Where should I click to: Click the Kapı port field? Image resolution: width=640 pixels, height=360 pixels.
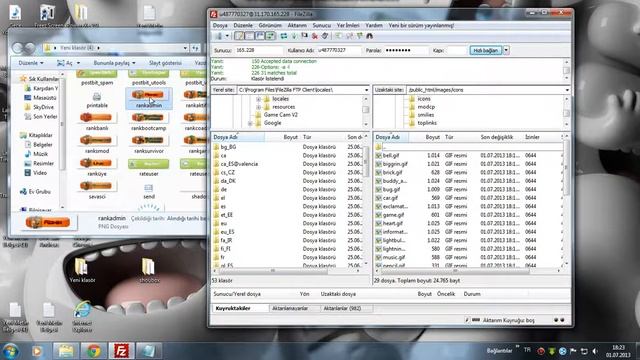click(456, 50)
